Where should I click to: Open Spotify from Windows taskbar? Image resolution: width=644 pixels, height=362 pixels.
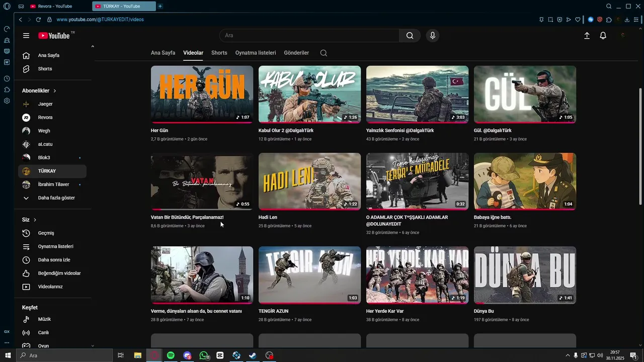coord(171,355)
